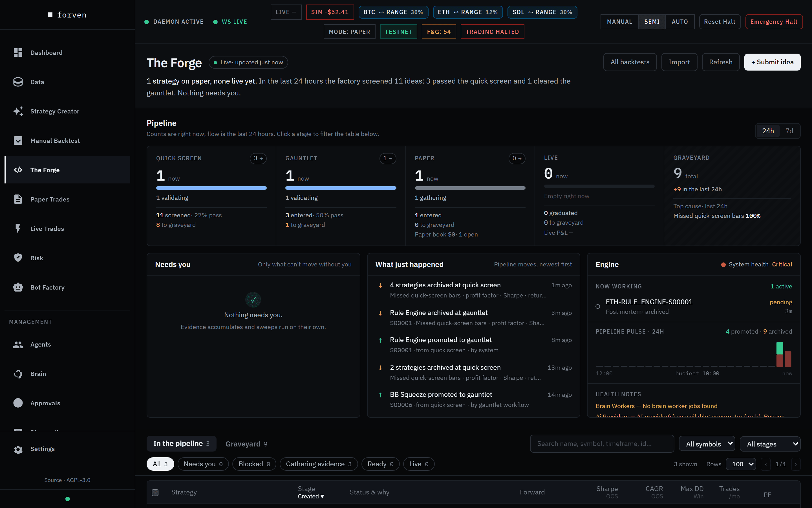The width and height of the screenshot is (812, 508).
Task: Filter by Gathering evidence 3 chip
Action: pyautogui.click(x=318, y=464)
